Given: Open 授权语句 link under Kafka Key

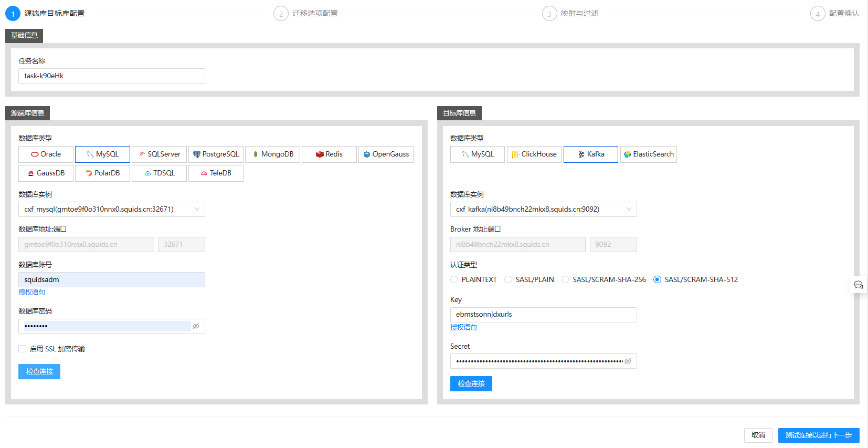Looking at the screenshot, I should point(463,327).
